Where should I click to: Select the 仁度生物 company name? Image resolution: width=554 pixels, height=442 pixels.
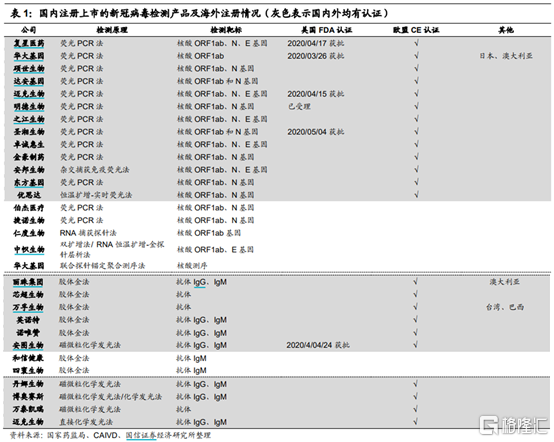(x=29, y=233)
